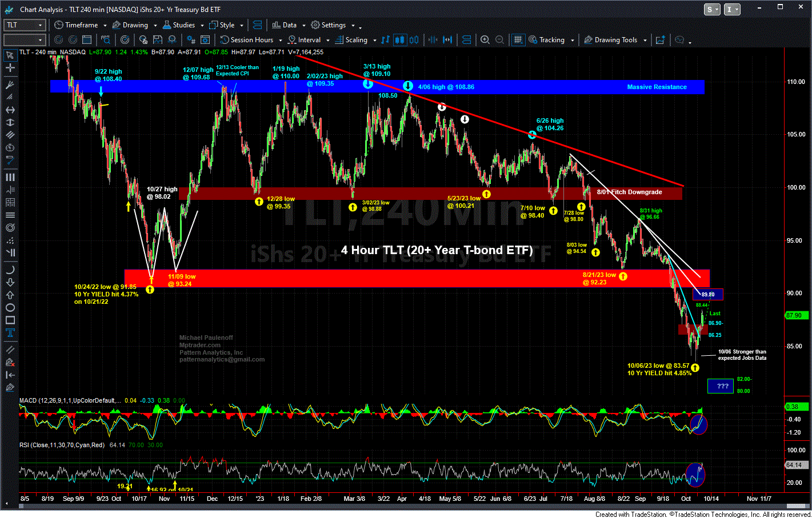Click the chart chat bubble icon
This screenshot has height=518, width=812.
pyautogui.click(x=679, y=40)
